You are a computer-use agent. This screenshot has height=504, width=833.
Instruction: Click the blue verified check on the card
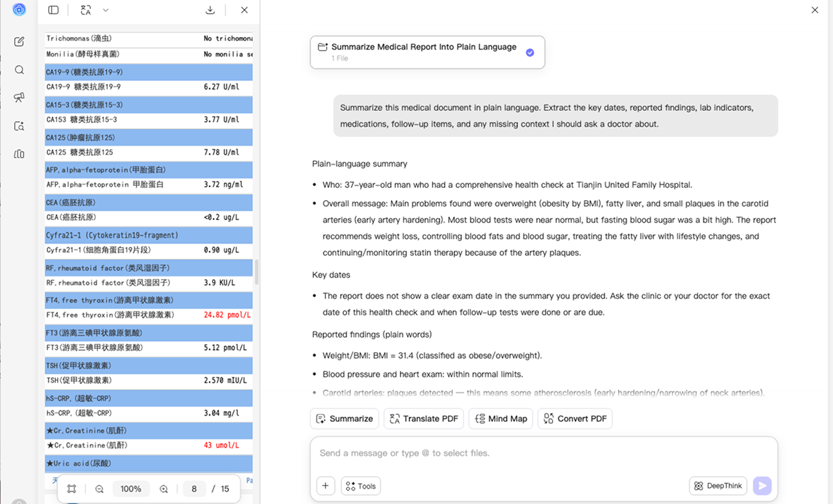point(530,53)
